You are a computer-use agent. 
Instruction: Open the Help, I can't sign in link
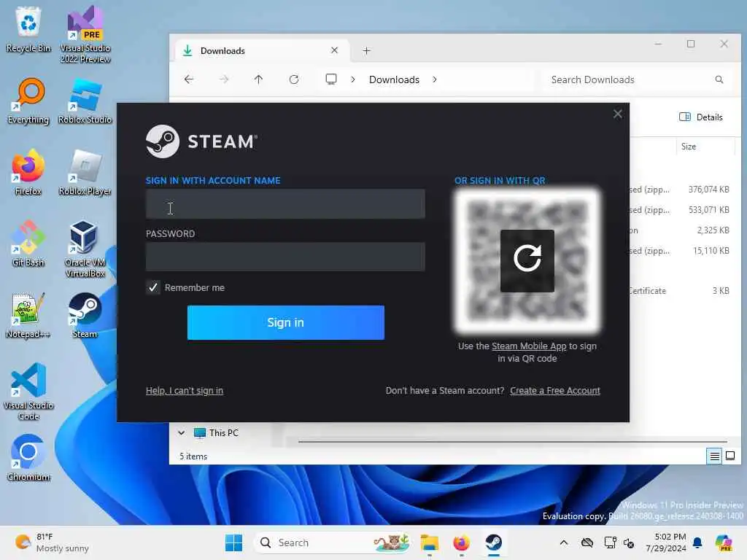point(185,391)
